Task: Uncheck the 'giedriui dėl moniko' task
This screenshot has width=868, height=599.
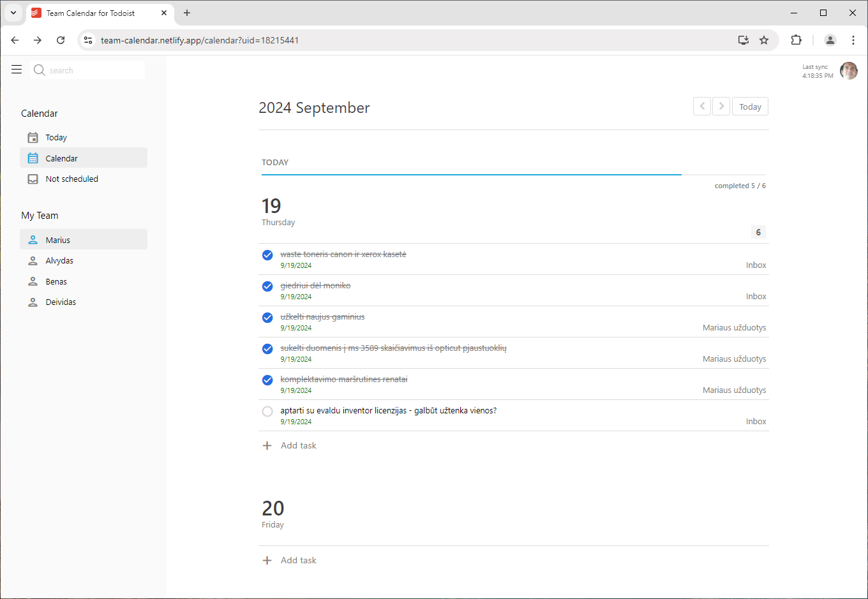Action: coord(267,286)
